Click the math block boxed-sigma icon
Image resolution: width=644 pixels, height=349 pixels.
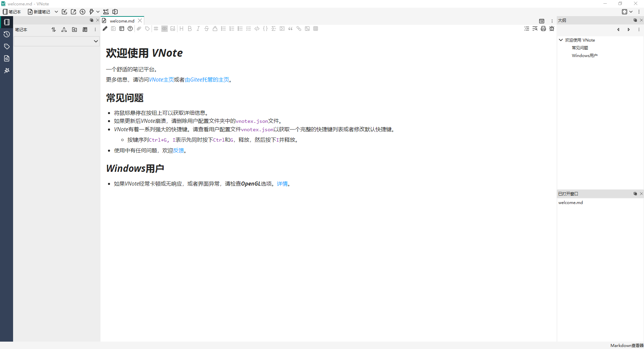coord(282,29)
